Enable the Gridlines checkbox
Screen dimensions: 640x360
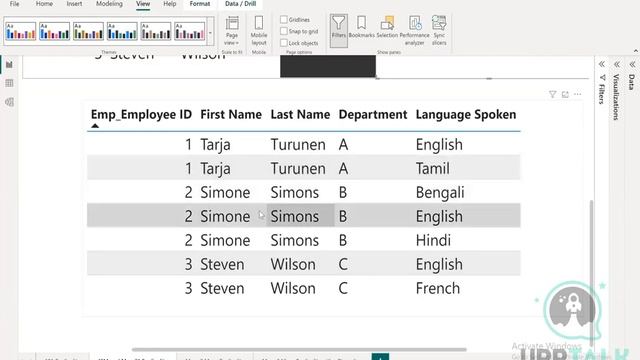tap(284, 19)
